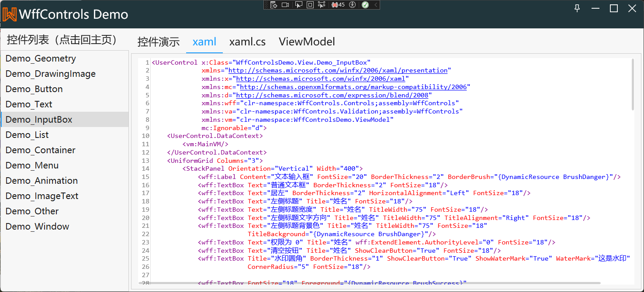Open the expression/blend/2008 URL link
The height and width of the screenshot is (292, 644).
[332, 95]
